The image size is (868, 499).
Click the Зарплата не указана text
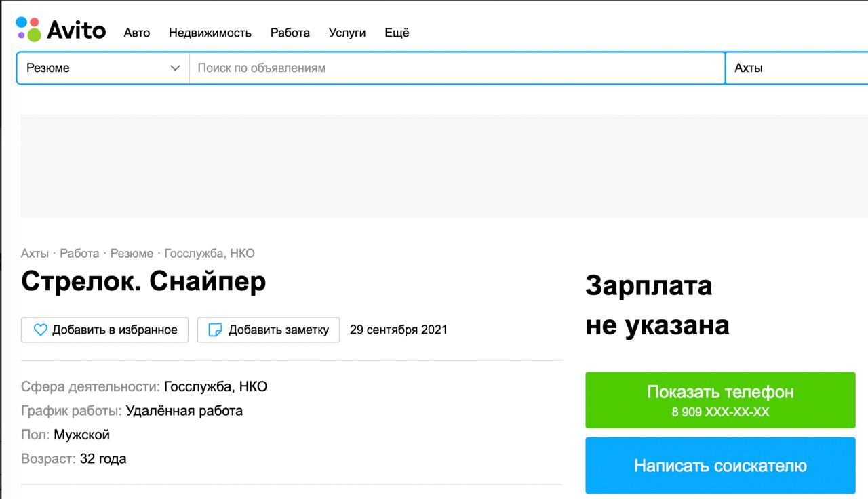click(x=658, y=306)
